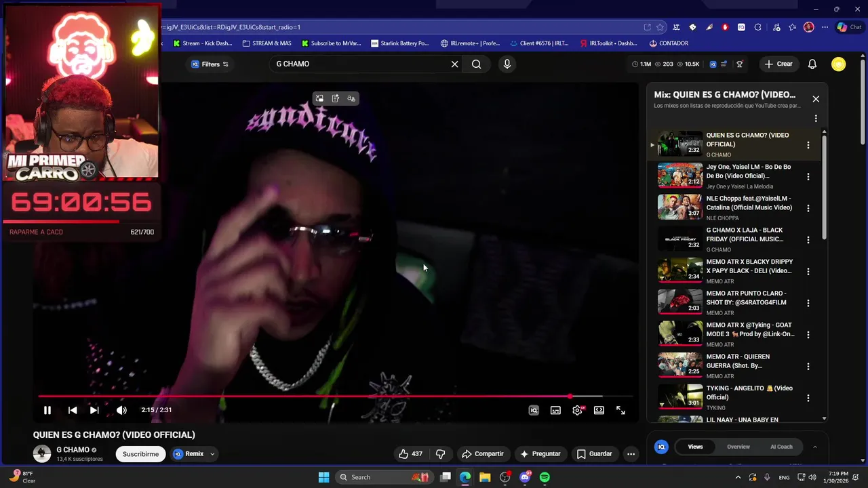
Task: Open the Starlink Battery bookmark
Action: click(399, 43)
